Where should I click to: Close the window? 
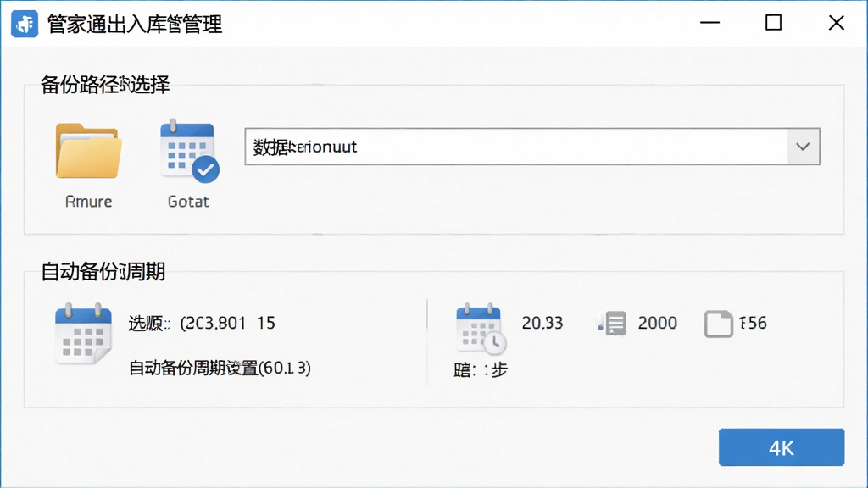(x=837, y=23)
